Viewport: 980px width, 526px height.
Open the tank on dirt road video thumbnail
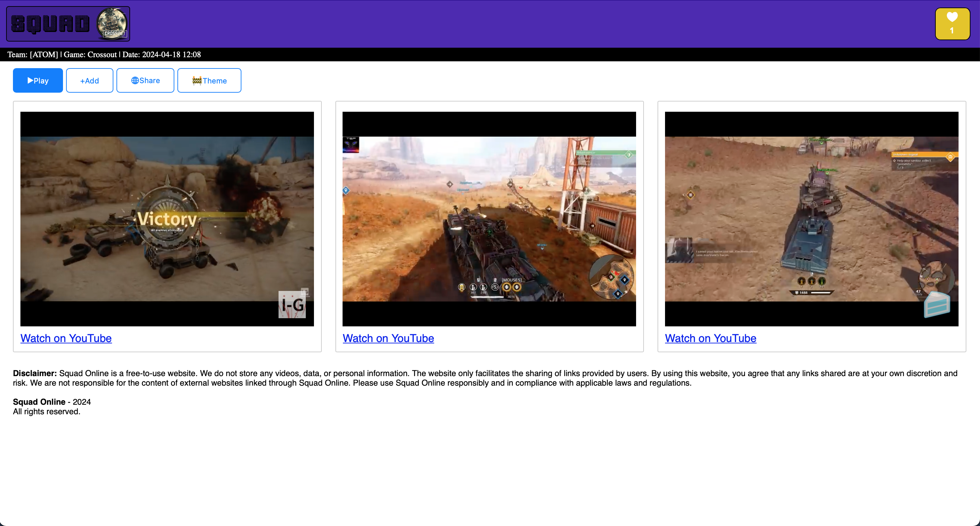[x=489, y=219]
